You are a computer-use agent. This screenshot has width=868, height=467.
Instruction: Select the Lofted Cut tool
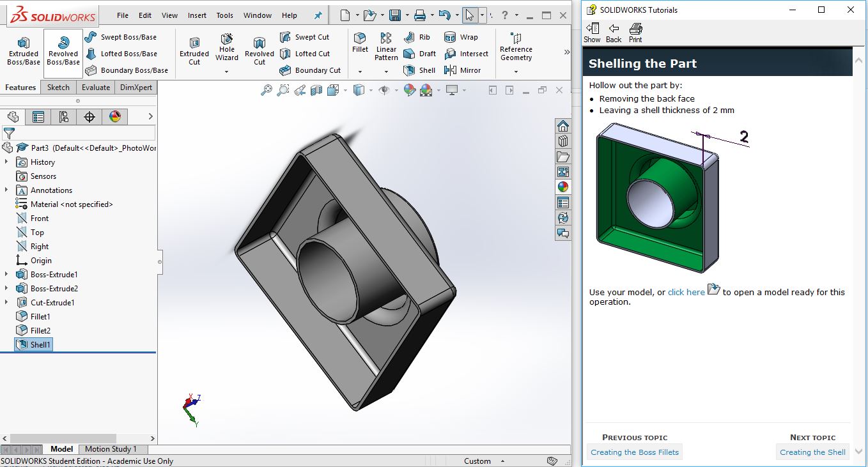tap(305, 54)
